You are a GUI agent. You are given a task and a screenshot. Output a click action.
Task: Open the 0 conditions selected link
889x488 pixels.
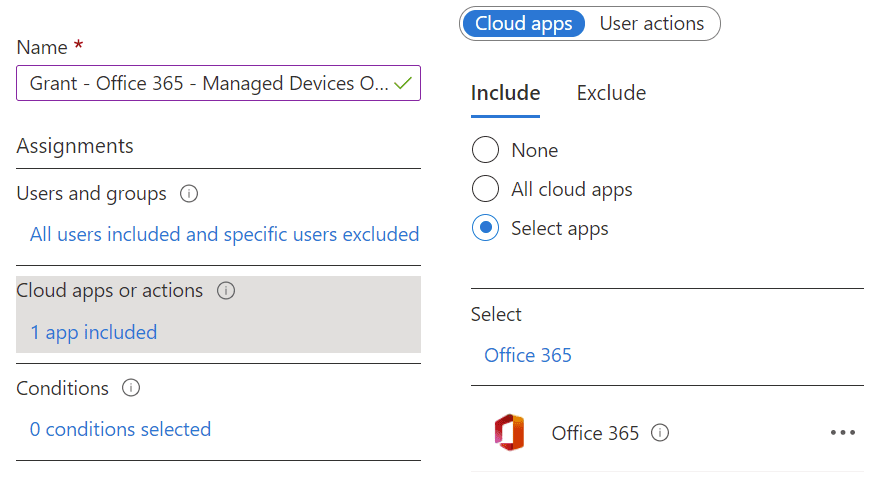tap(120, 430)
